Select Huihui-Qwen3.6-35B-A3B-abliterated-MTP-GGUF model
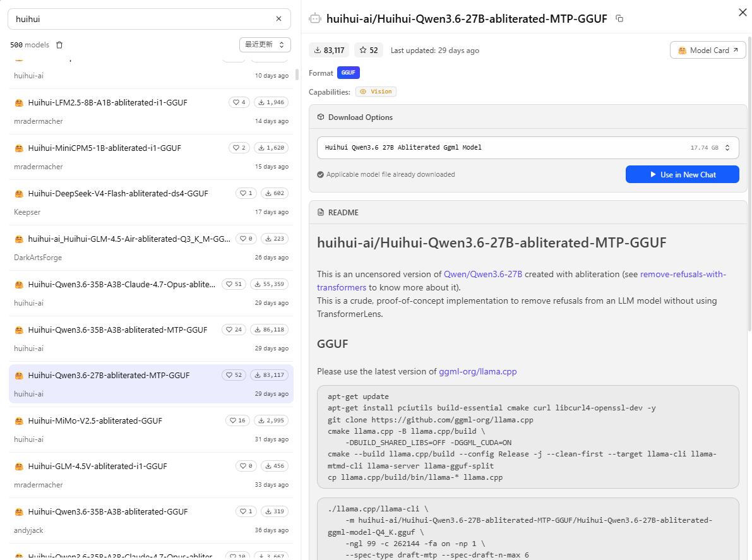Screen dimensions: 752x560 (151, 339)
